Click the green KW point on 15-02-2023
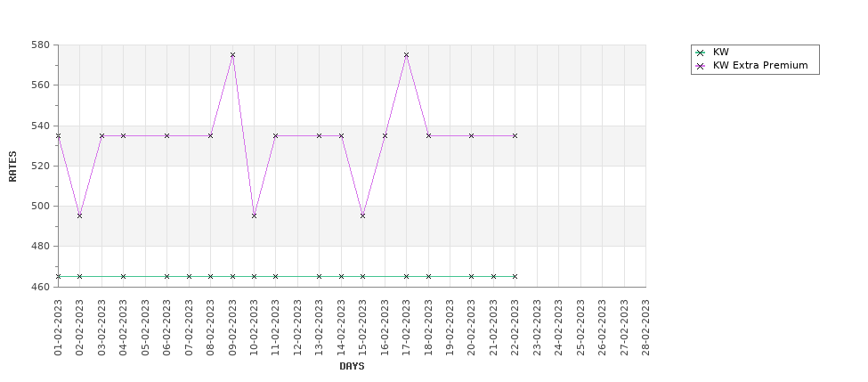The image size is (868, 382). click(362, 276)
